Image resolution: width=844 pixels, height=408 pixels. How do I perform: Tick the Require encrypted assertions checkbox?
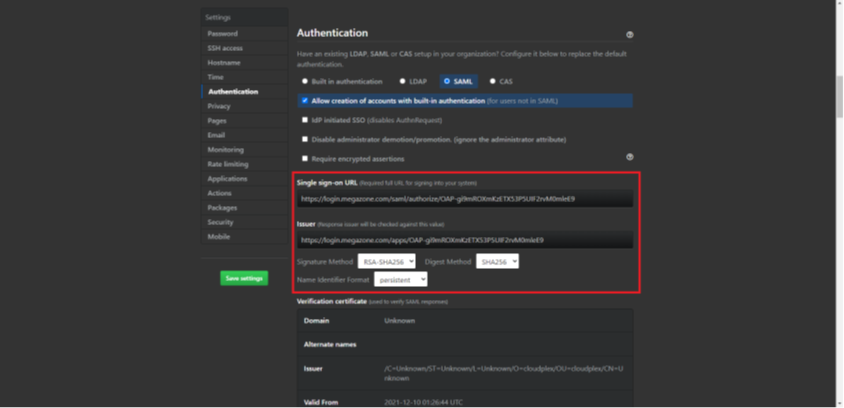tap(305, 158)
